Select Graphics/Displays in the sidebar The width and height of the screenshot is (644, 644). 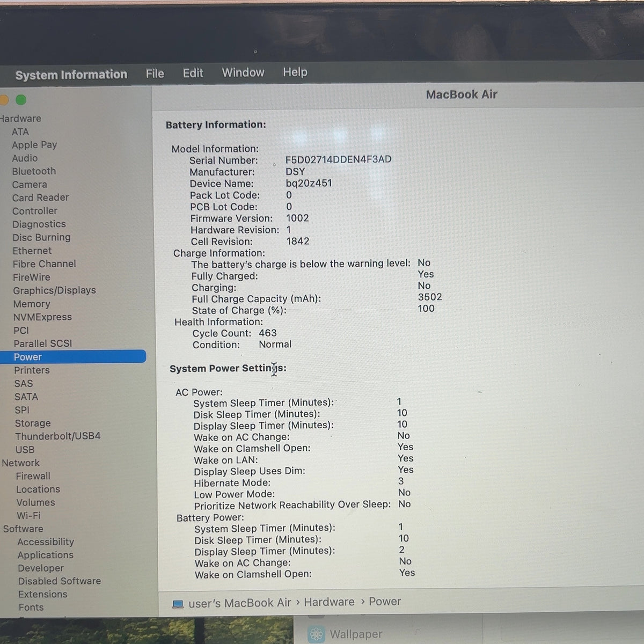[x=54, y=290]
